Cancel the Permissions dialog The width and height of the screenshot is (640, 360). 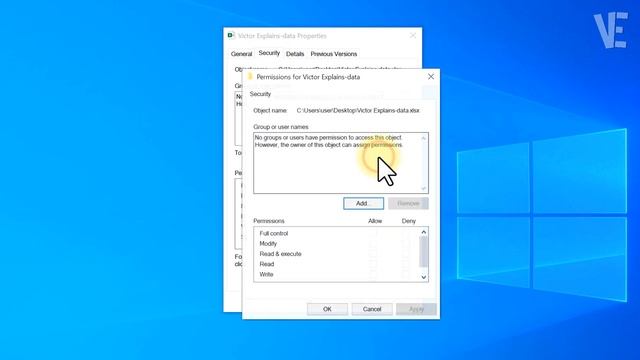[x=372, y=309]
